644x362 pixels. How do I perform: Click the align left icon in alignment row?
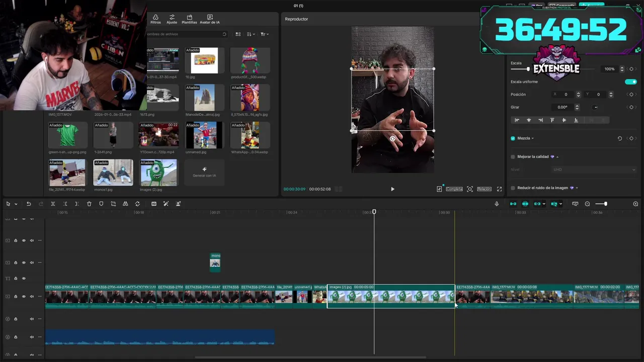tap(517, 120)
